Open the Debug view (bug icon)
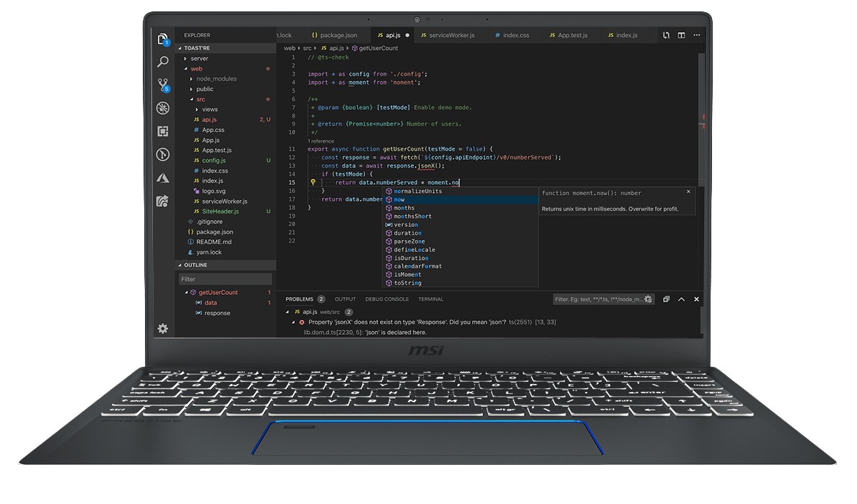This screenshot has height=504, width=857. [x=163, y=108]
